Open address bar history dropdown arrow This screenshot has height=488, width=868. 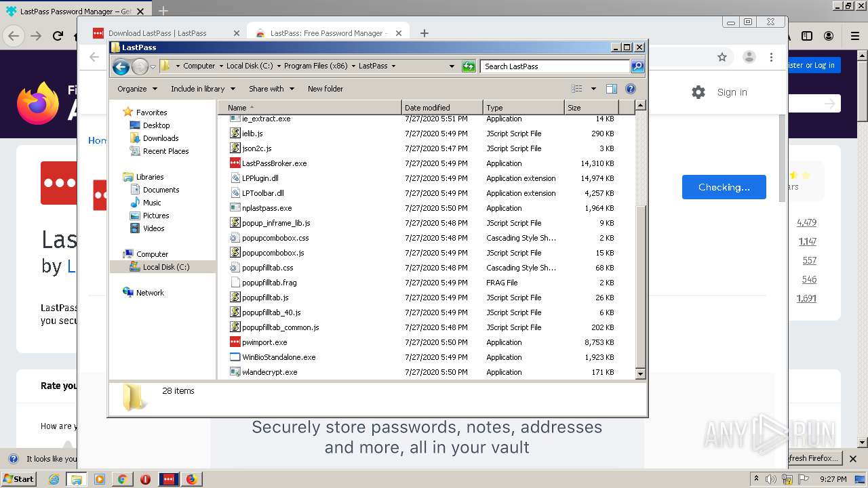coord(452,66)
